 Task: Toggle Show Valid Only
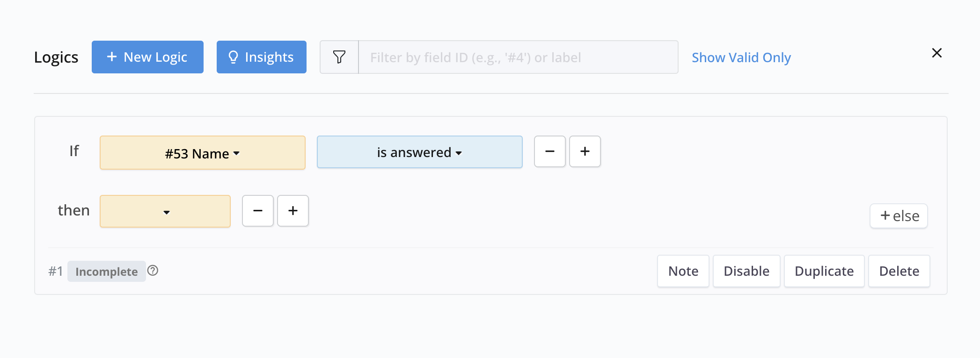(741, 57)
